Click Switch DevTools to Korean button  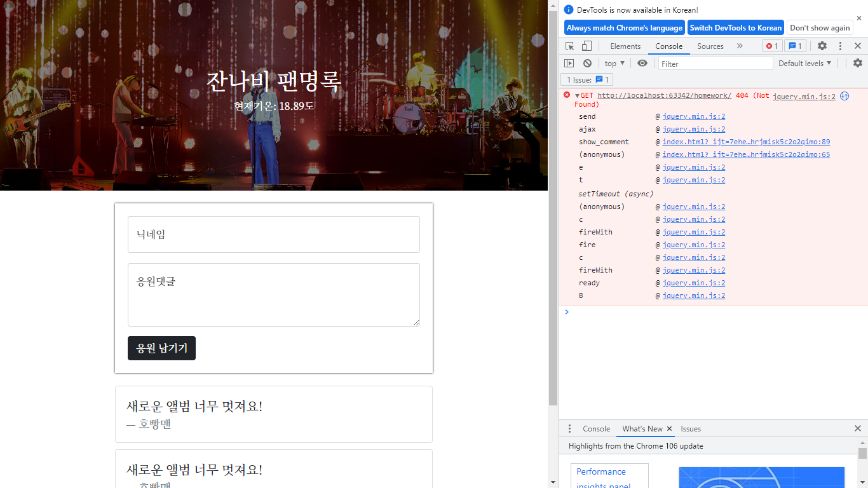[x=736, y=27]
